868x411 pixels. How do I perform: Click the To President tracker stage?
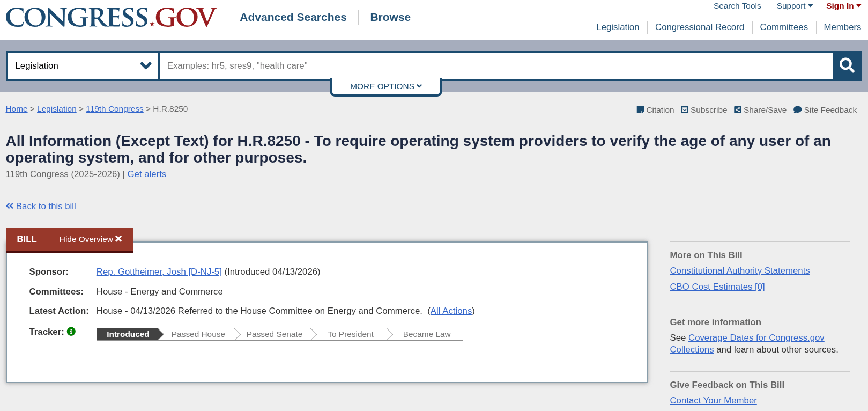[x=351, y=334]
